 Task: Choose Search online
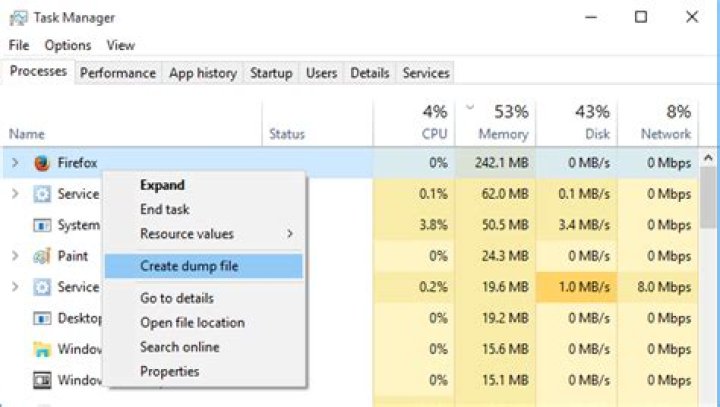pyautogui.click(x=180, y=347)
